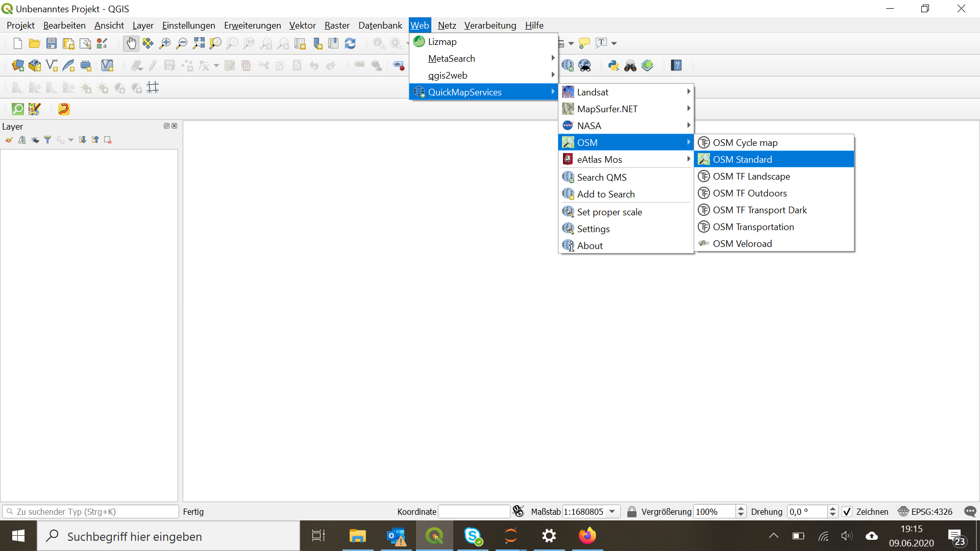
Task: Expand the NASA submenu
Action: (x=626, y=126)
